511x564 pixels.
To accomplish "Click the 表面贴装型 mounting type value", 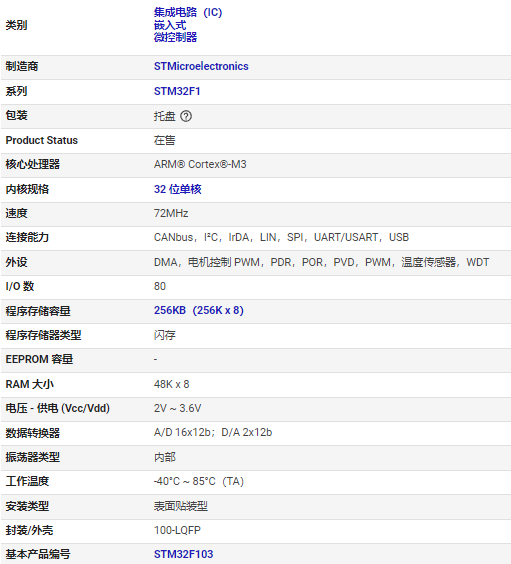I will (x=181, y=506).
